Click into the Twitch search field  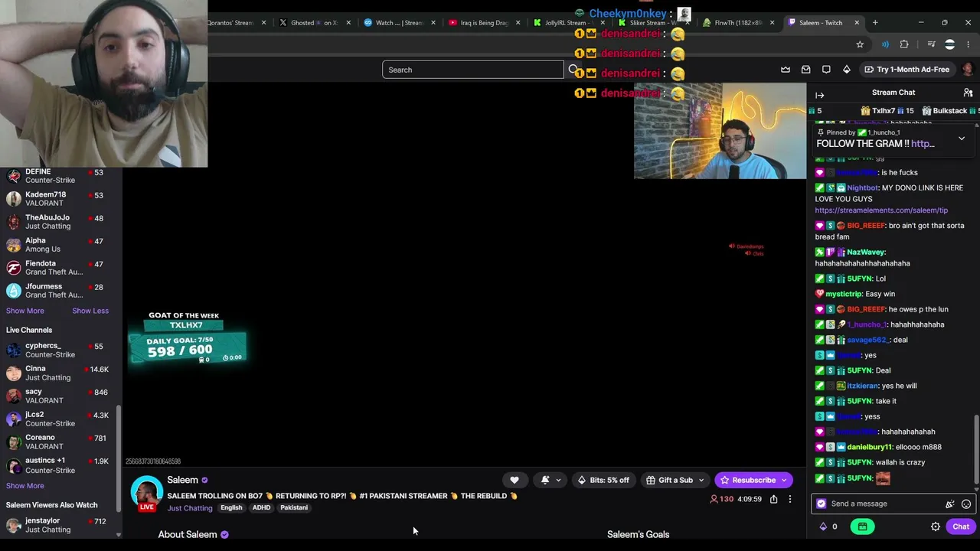click(x=473, y=70)
